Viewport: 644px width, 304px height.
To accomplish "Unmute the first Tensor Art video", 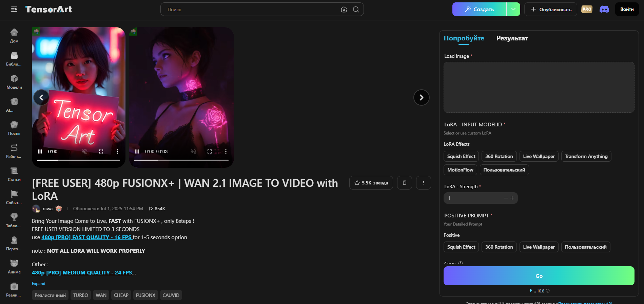I will pos(85,151).
